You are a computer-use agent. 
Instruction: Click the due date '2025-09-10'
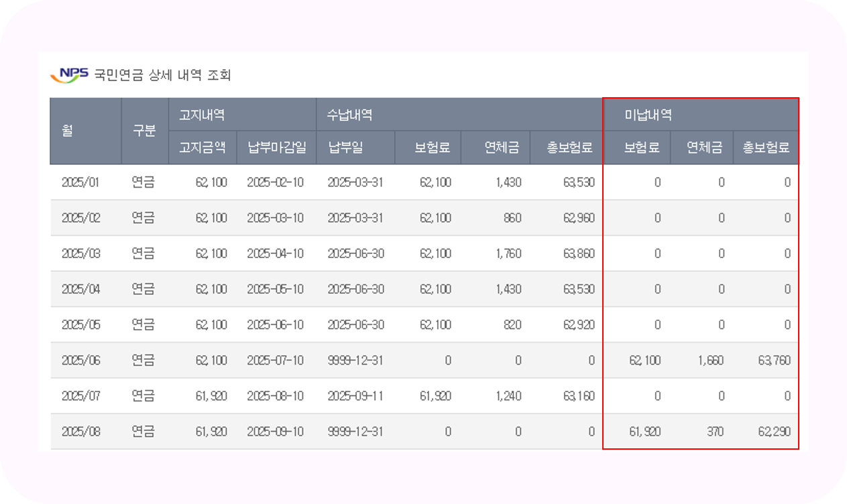tap(276, 431)
